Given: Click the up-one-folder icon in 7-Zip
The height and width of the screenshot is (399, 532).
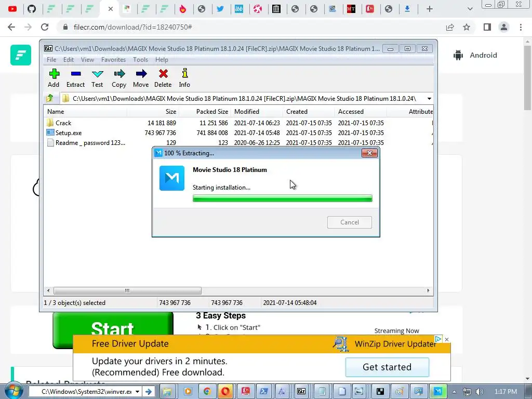Looking at the screenshot, I should [50, 98].
